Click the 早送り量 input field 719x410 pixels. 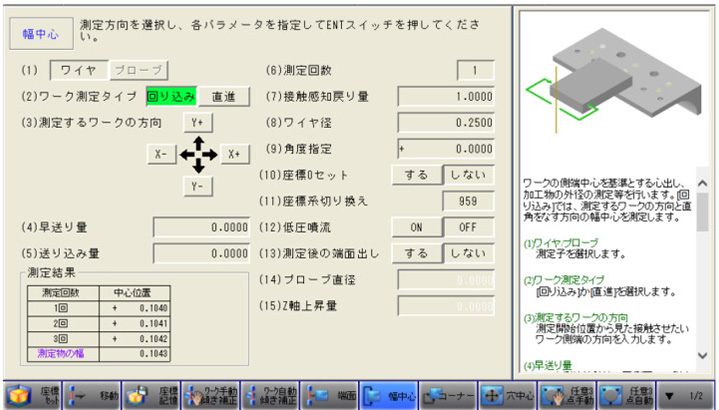point(202,227)
